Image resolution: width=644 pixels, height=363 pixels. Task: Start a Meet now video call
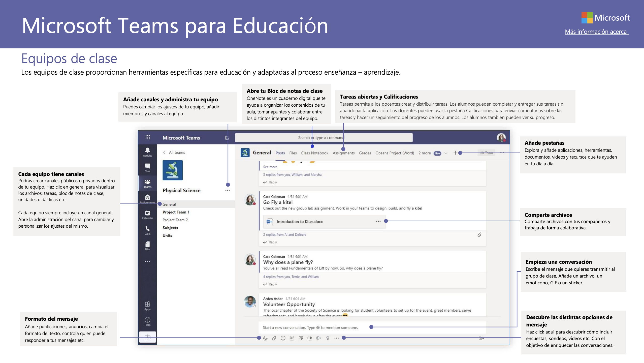(310, 338)
